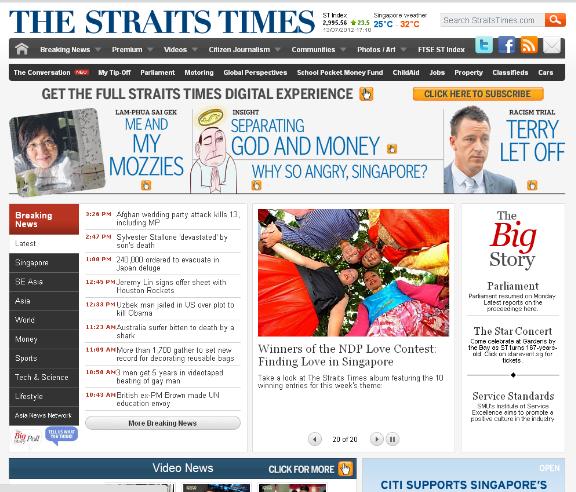The height and width of the screenshot is (492, 576).
Task: Go to previous slide in the photo slideshow
Action: tap(315, 439)
